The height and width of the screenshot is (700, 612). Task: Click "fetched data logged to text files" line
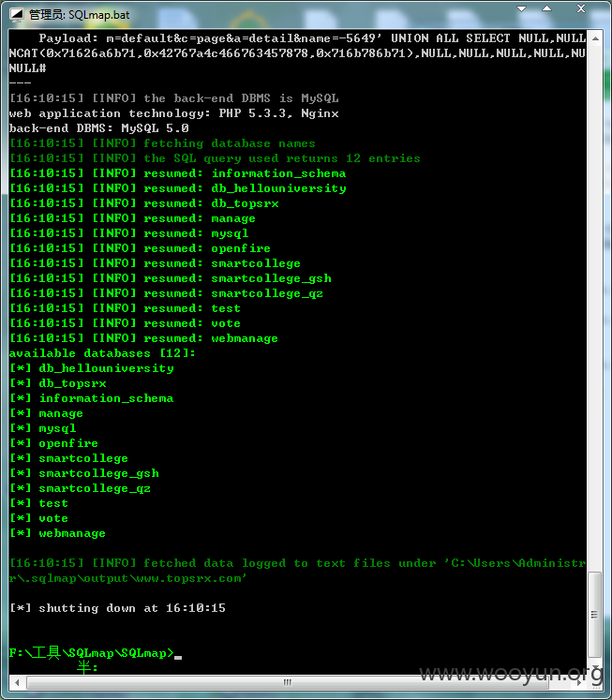297,563
